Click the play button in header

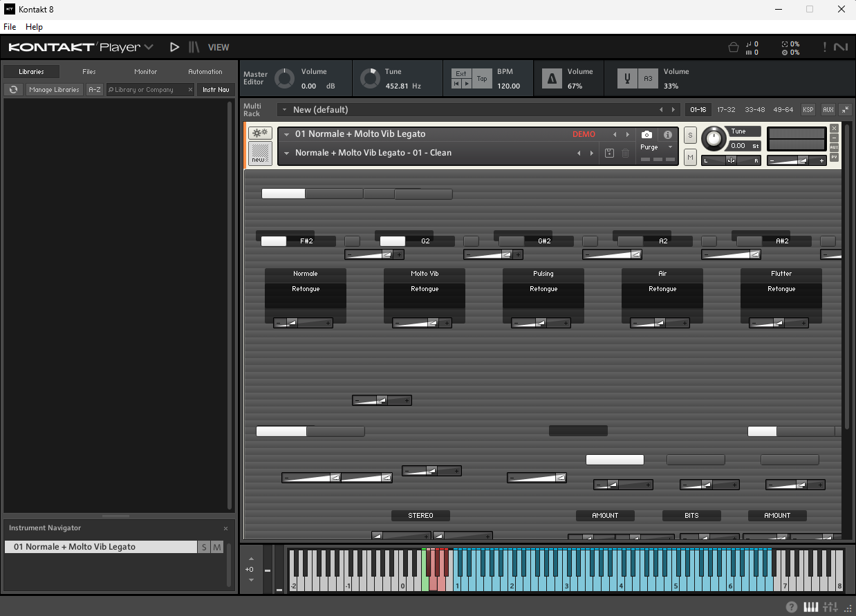174,47
